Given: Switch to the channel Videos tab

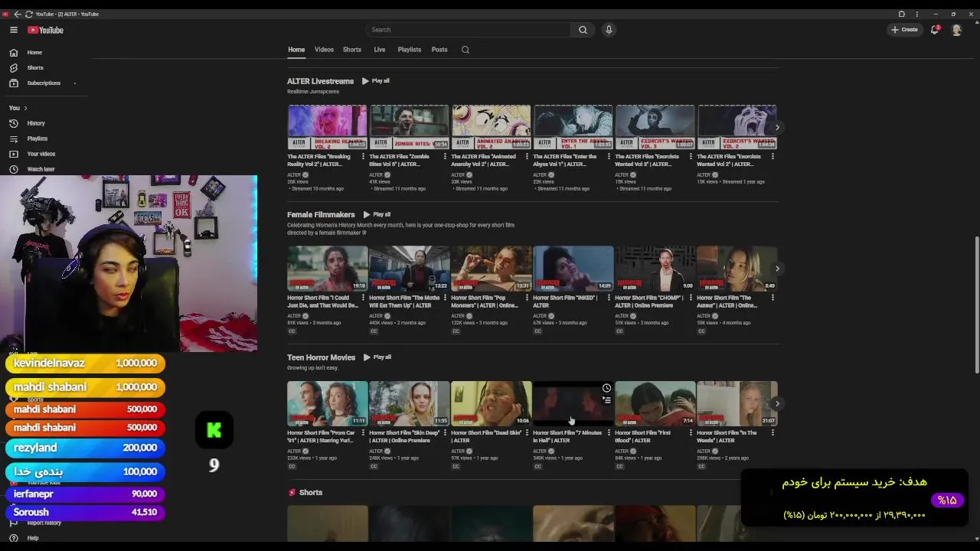Looking at the screenshot, I should [x=324, y=50].
